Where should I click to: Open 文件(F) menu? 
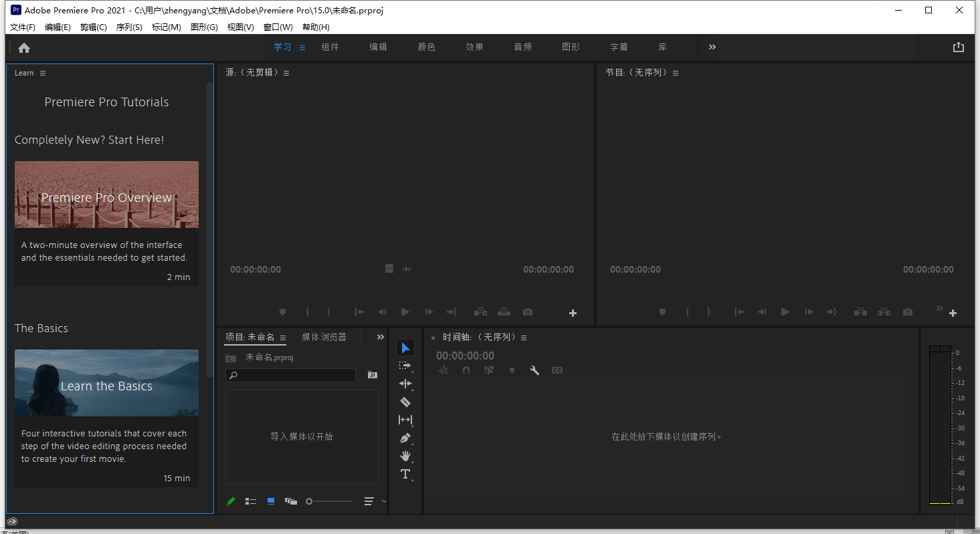(23, 27)
